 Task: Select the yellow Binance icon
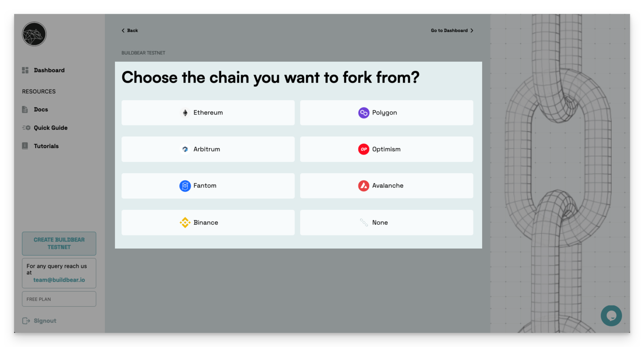pos(185,223)
